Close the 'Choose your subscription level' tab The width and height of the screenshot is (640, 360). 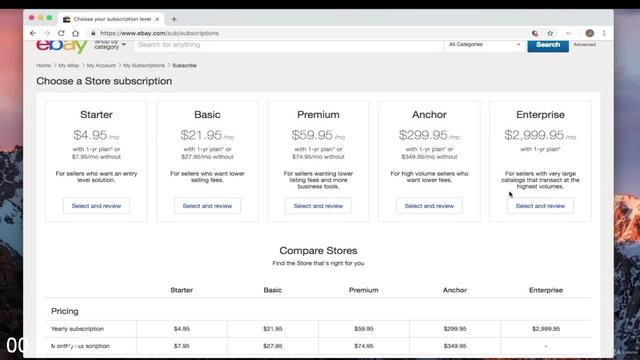[x=157, y=19]
